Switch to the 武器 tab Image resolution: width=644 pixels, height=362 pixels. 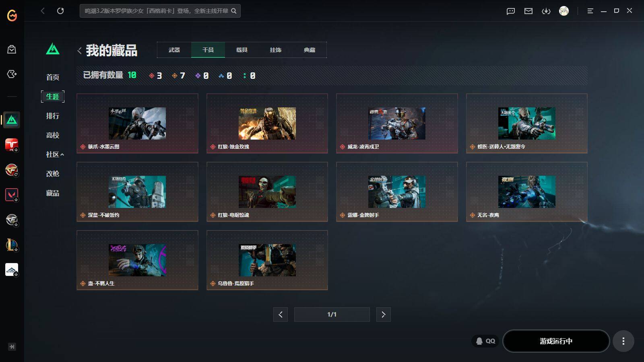coord(174,50)
